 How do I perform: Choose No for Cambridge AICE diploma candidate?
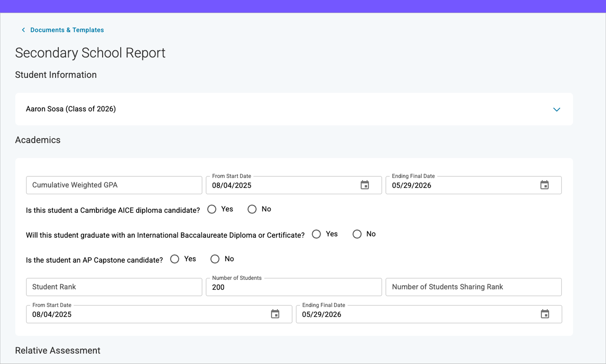252,209
